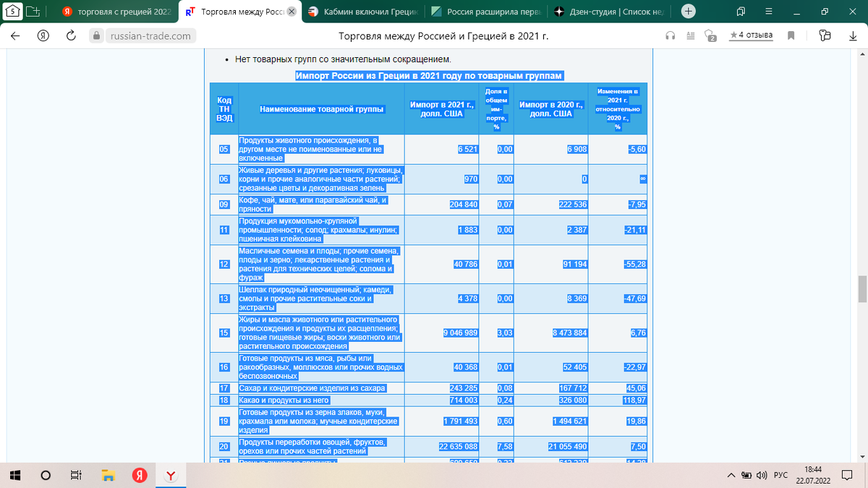Viewport: 868px width, 488px height.
Task: Open Windows search from taskbar
Action: point(45,475)
